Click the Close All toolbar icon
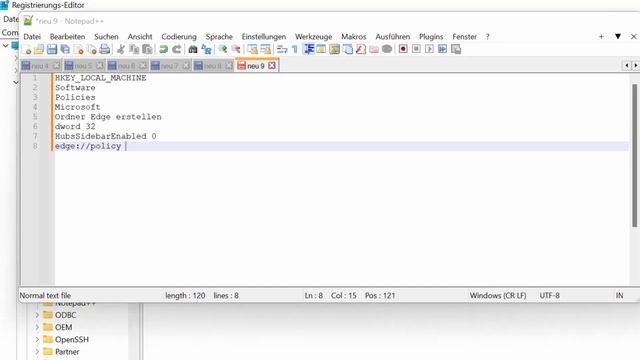This screenshot has width=640, height=360. tap(92, 50)
